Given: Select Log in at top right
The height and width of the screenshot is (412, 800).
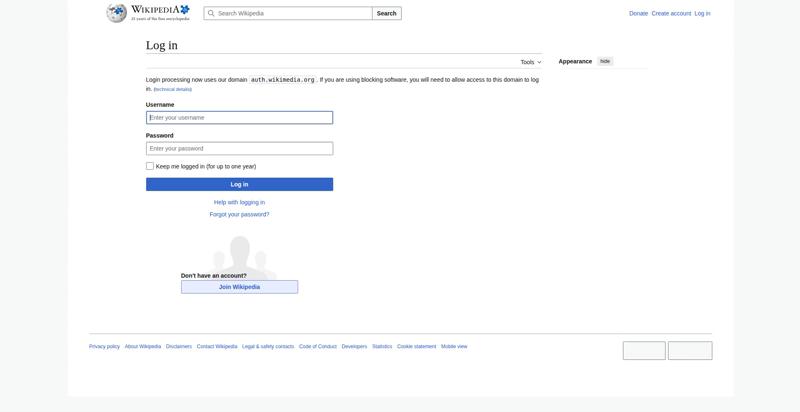Looking at the screenshot, I should coord(702,14).
